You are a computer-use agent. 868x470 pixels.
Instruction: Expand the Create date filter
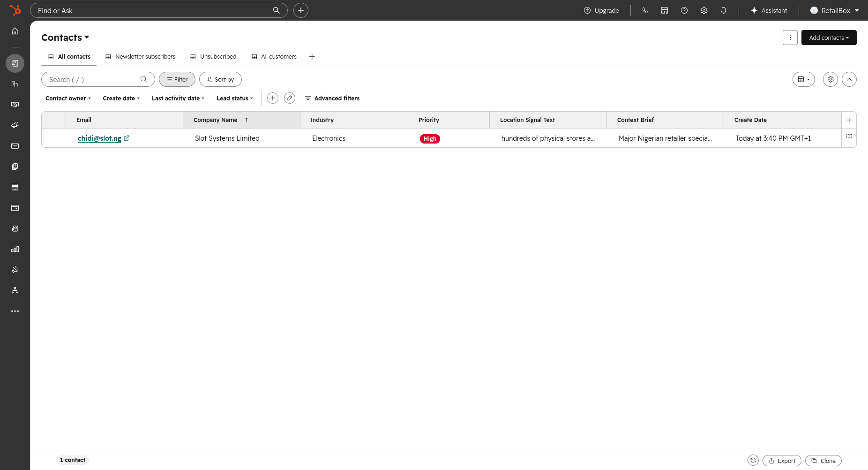coord(121,99)
